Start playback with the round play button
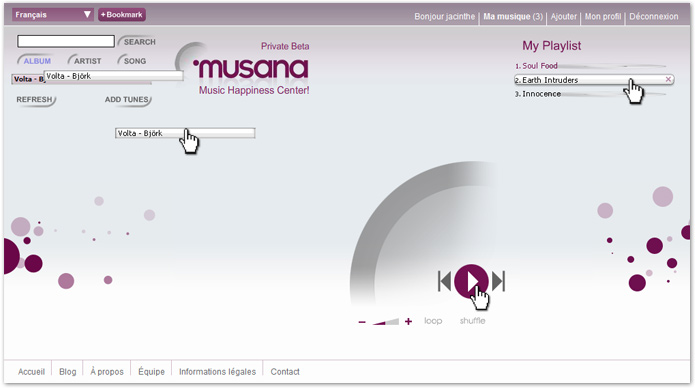Viewport: 695px width, 388px height. click(471, 281)
